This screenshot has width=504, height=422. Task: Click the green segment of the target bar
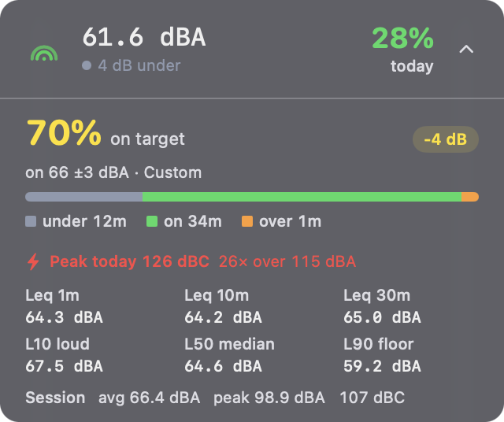click(302, 197)
